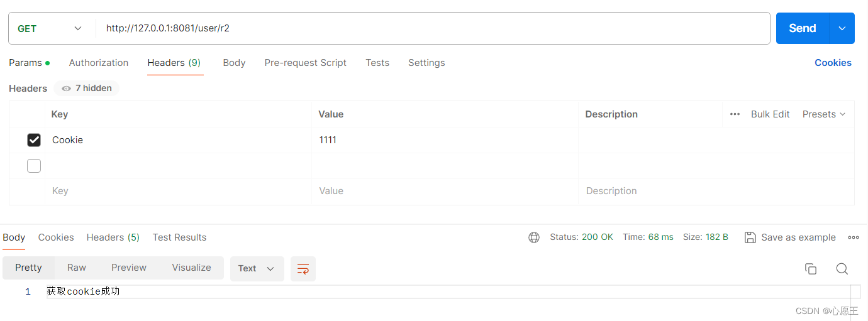Click the network globe icon

point(534,237)
